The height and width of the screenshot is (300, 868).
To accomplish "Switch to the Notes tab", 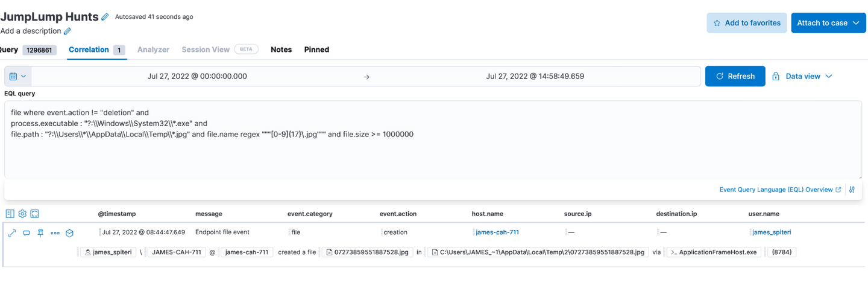I will 281,49.
